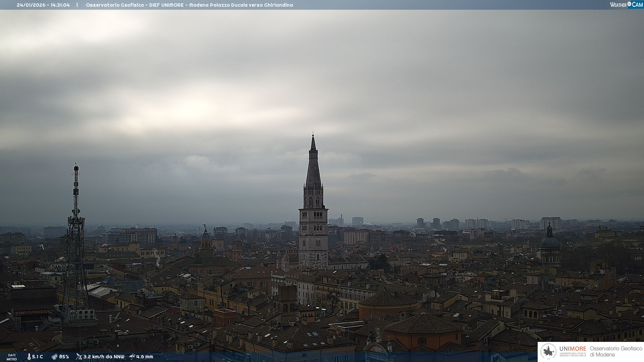This screenshot has height=362, width=644.
Task: Click the 3.2 km/h da NNW wind reading
Action: point(104,357)
